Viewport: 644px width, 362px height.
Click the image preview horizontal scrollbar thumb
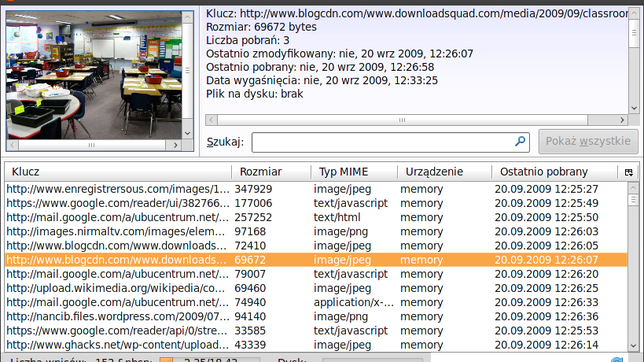coord(92,145)
